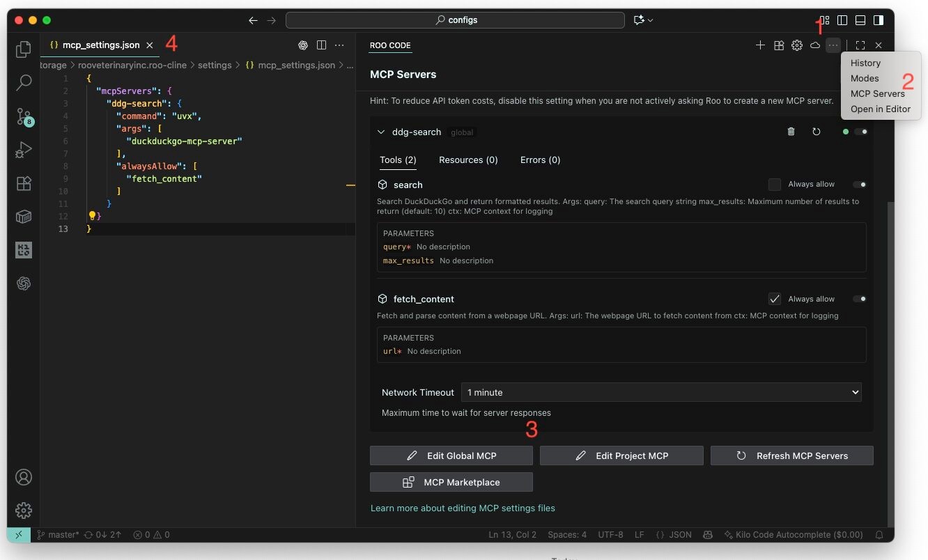Open Roo Code settings gear icon
This screenshot has height=560, width=928.
click(x=796, y=45)
